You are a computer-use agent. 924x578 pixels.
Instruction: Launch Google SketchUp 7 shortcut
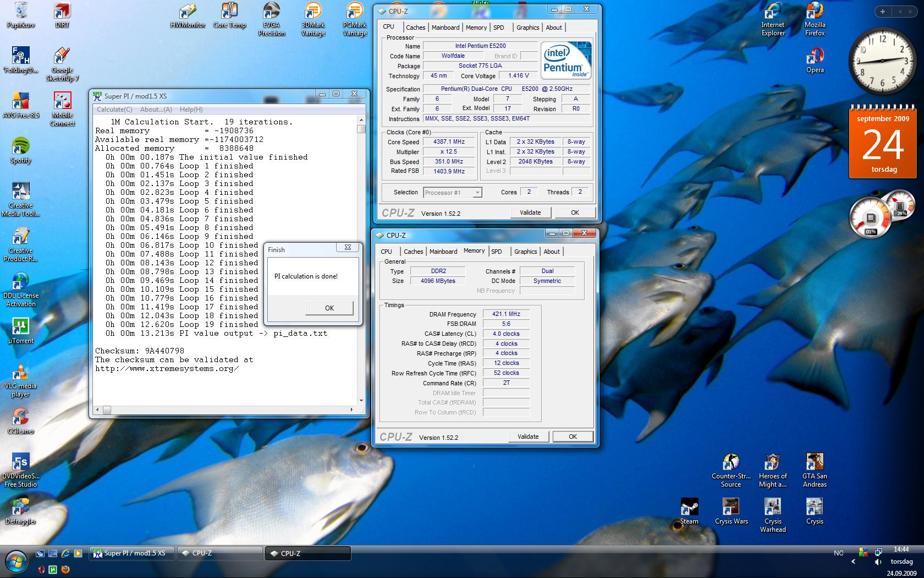click(62, 64)
